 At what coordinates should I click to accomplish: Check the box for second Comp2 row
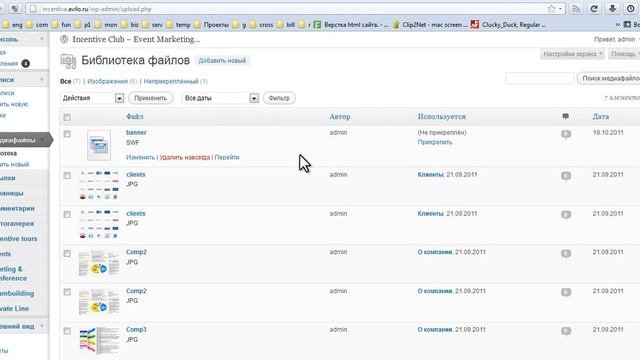tap(67, 292)
